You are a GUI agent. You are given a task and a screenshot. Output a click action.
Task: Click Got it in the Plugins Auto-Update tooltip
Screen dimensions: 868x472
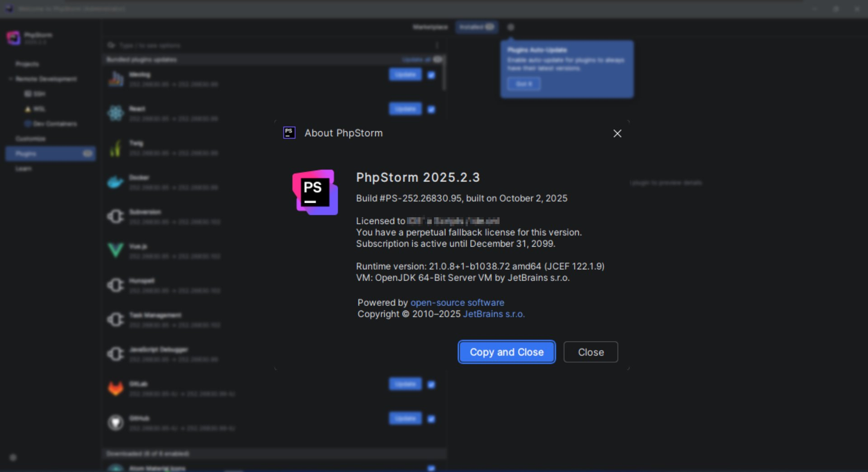coord(524,84)
